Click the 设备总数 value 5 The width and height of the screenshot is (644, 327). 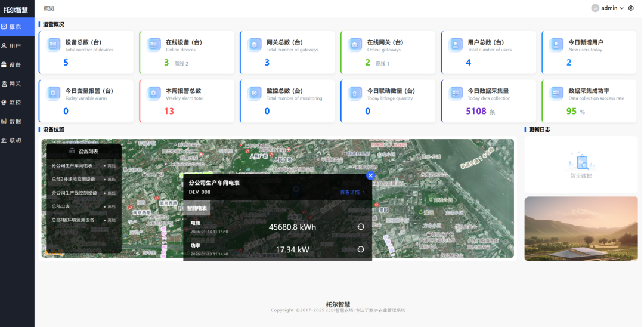(66, 63)
